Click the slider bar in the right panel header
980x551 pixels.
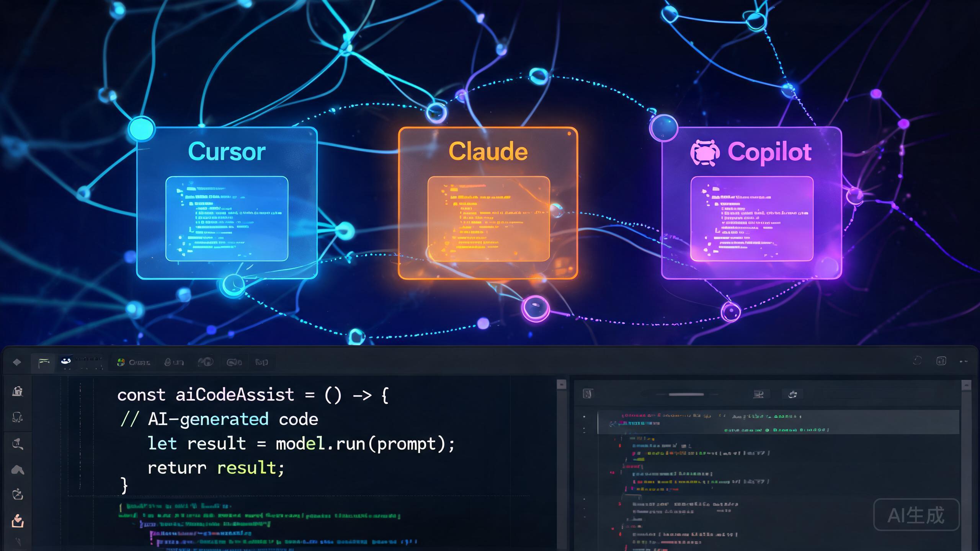click(x=686, y=394)
